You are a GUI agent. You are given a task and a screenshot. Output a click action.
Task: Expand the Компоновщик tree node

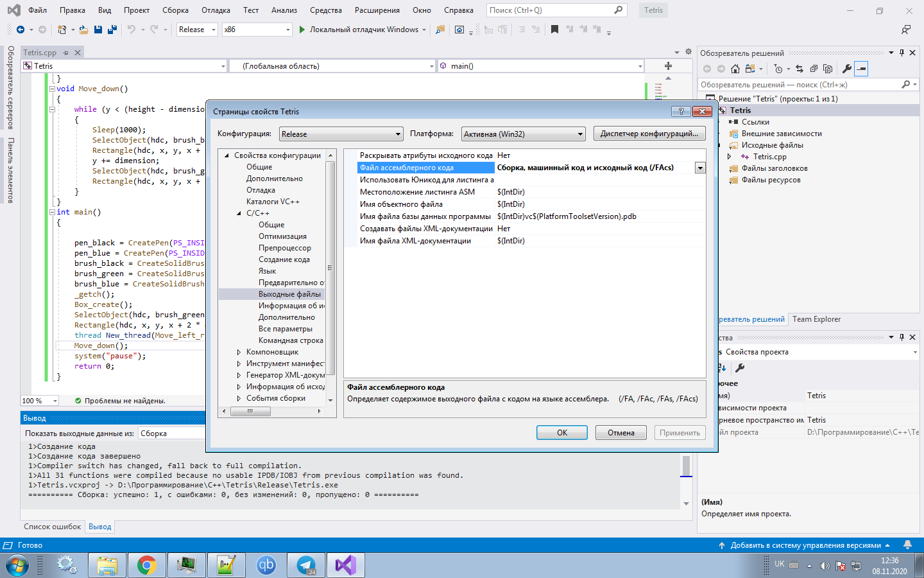239,352
